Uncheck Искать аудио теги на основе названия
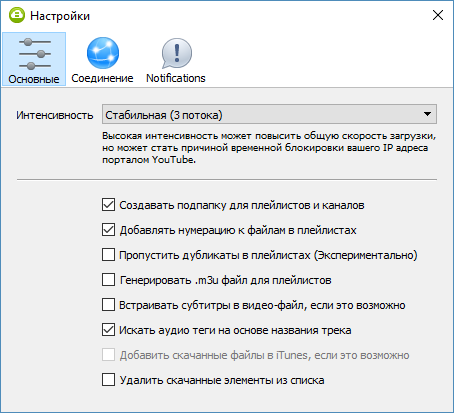This screenshot has width=454, height=413. pos(108,330)
